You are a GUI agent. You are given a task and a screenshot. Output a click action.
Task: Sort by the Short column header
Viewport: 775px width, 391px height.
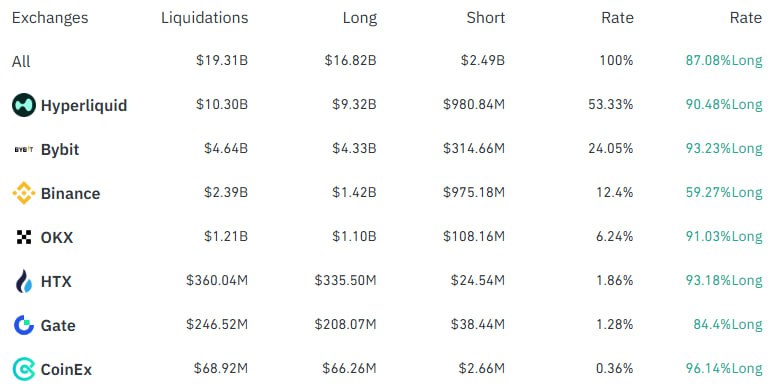pos(486,18)
